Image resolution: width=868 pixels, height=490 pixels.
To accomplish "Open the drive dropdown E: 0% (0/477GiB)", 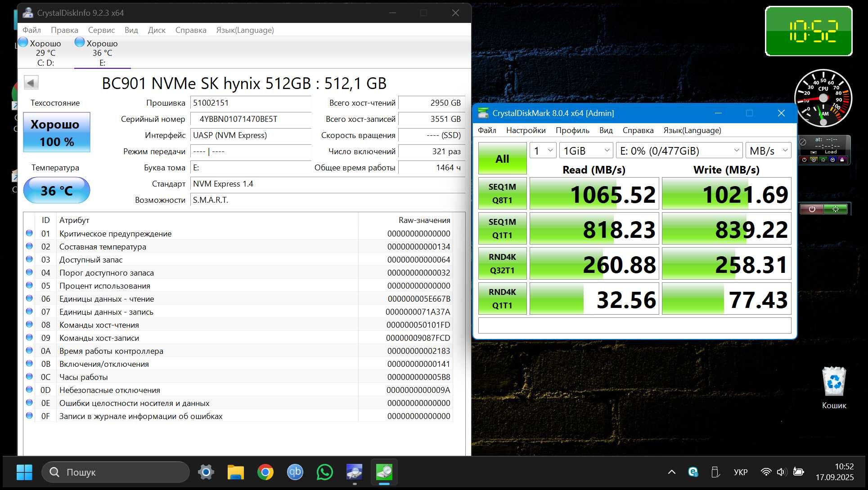I will tap(679, 151).
